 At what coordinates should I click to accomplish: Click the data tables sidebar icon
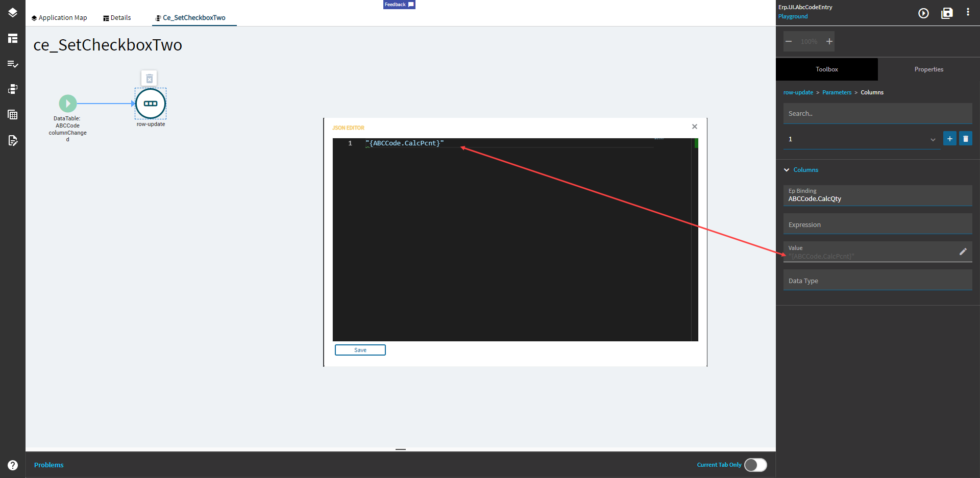coord(13,114)
